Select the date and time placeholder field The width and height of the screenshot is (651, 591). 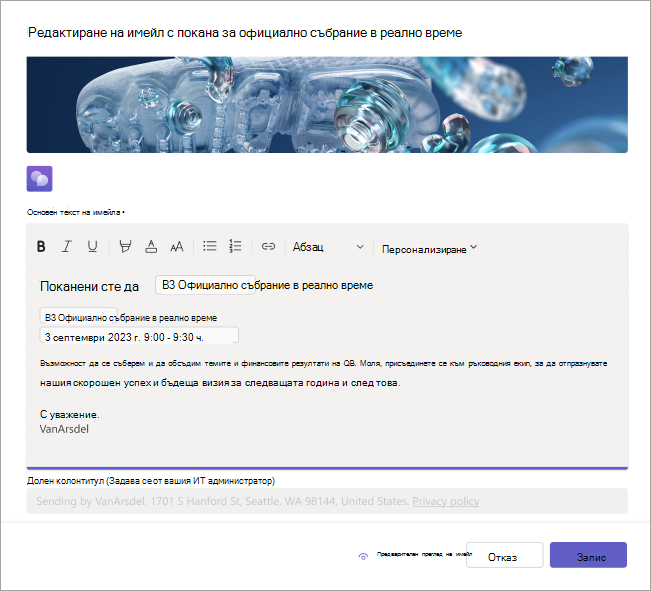139,336
